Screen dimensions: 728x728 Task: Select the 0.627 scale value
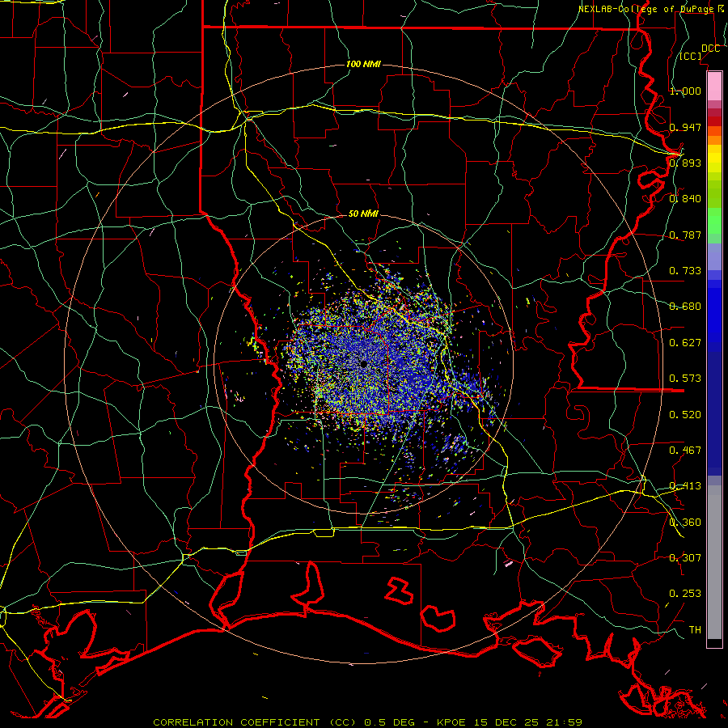[685, 343]
